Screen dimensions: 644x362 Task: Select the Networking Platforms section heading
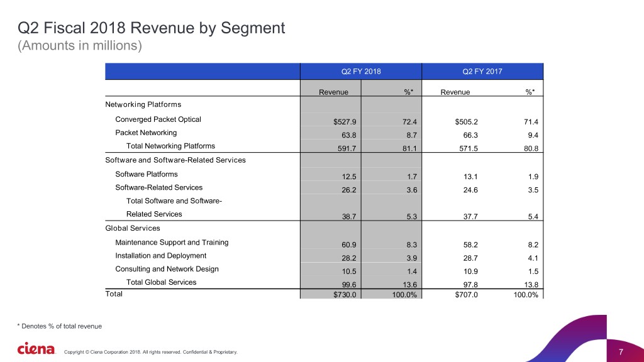[x=143, y=104]
